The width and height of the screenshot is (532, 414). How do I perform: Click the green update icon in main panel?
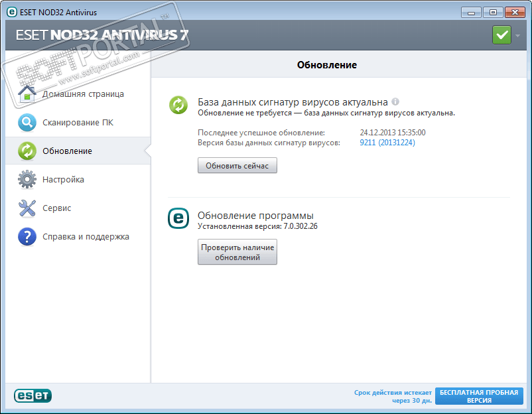pyautogui.click(x=178, y=105)
